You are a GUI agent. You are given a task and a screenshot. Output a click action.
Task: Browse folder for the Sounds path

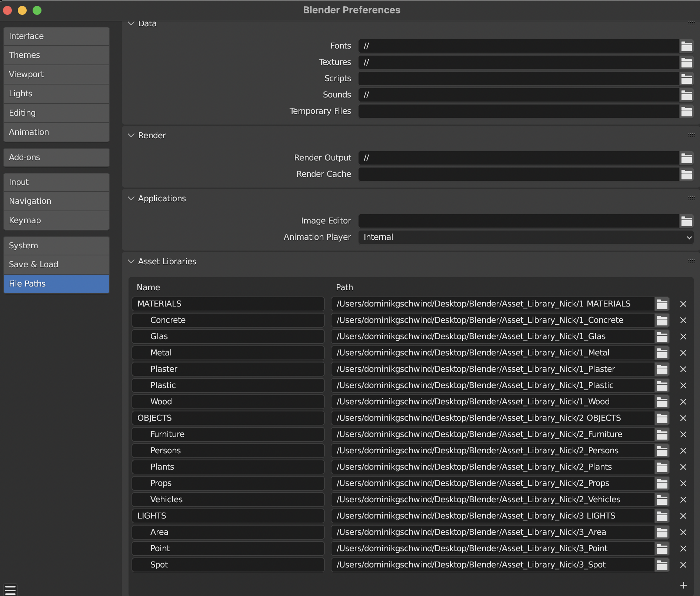687,95
